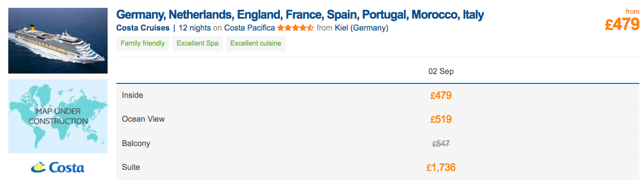Viewport: 644px width, 187px height.
Task: Click the star rating icons
Action: pyautogui.click(x=295, y=28)
